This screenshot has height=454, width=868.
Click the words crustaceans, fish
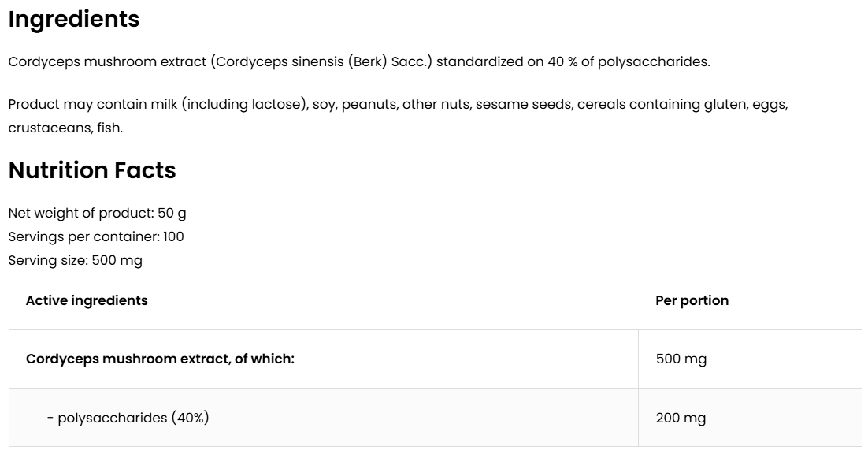tap(65, 128)
